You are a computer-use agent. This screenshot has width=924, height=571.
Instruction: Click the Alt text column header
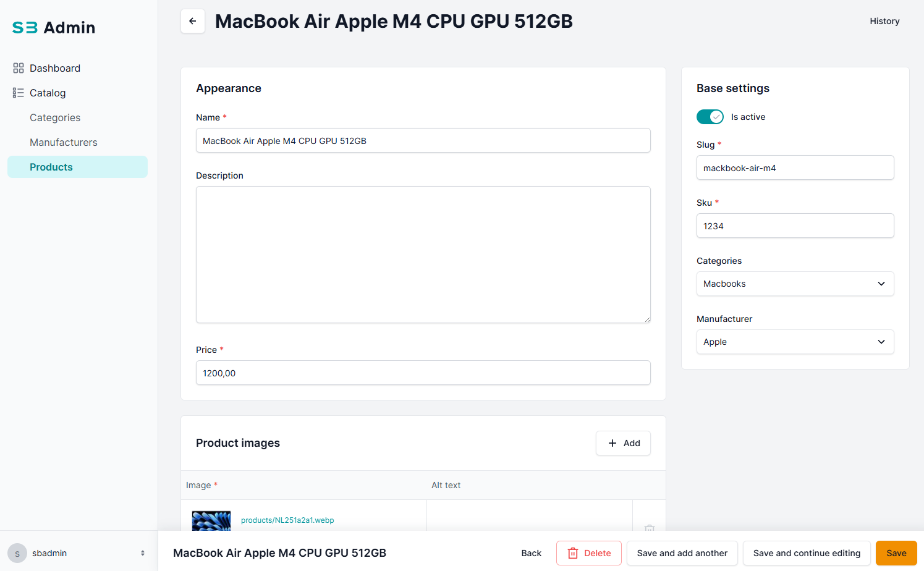coord(446,485)
